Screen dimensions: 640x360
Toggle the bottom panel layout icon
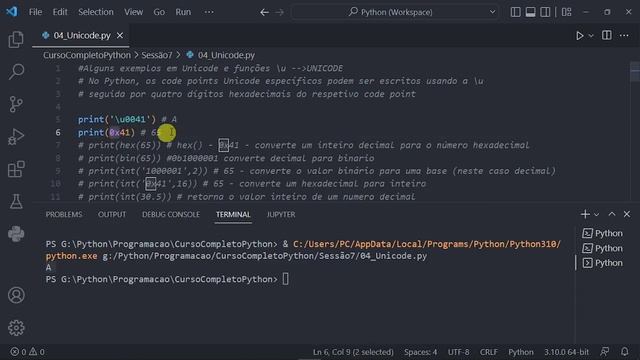point(530,12)
